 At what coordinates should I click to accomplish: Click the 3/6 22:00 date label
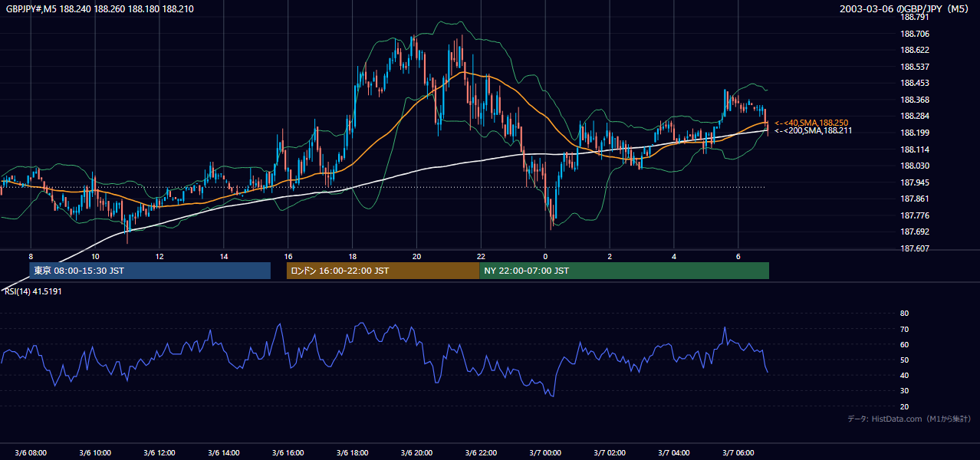481,453
